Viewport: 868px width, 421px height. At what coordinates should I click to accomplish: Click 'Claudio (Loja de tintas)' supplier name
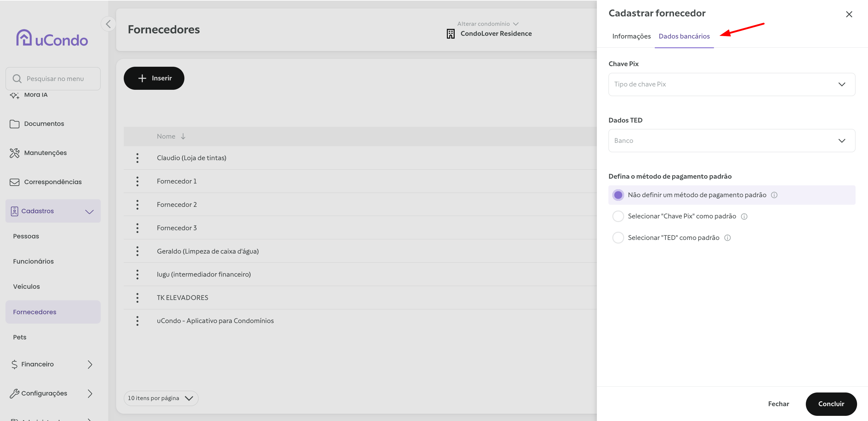click(191, 158)
